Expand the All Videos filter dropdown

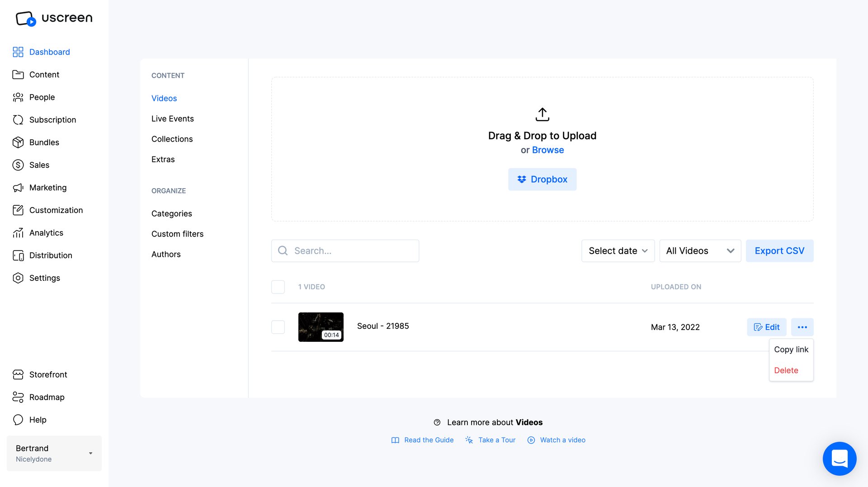tap(700, 251)
